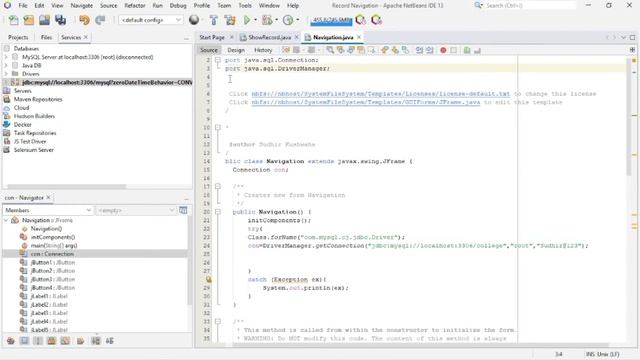Expand the MySQL Server at localhost node
The width and height of the screenshot is (640, 360).
pos(6,57)
